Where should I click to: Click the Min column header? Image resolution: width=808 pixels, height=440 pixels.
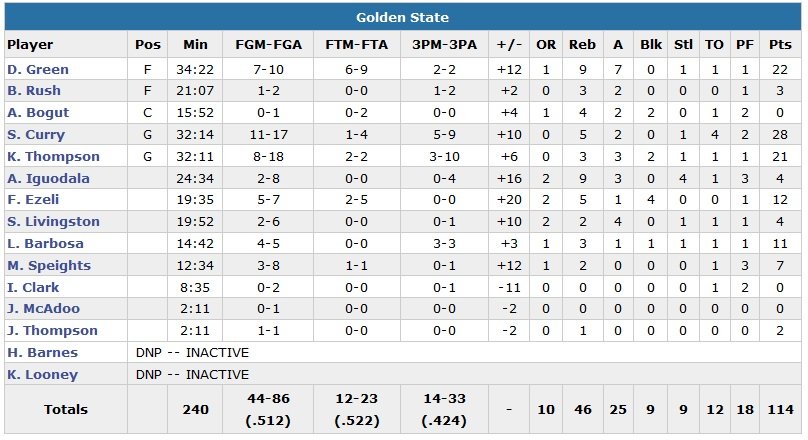(x=195, y=45)
